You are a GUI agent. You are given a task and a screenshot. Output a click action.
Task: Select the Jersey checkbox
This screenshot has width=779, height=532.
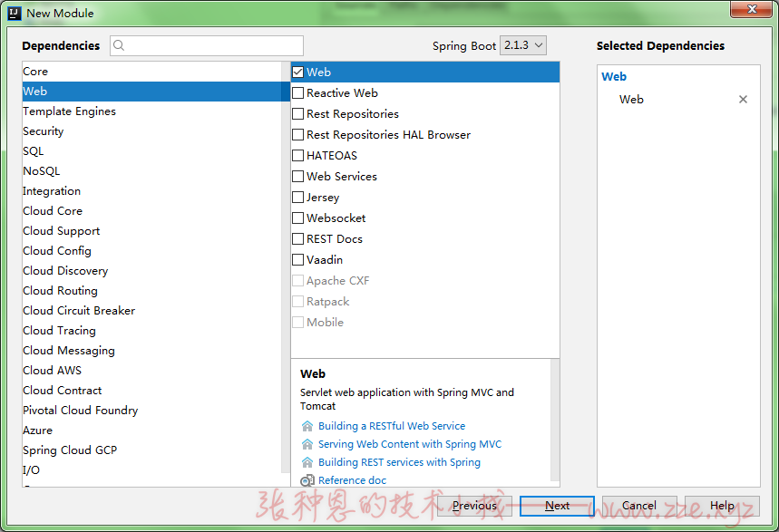(x=298, y=198)
